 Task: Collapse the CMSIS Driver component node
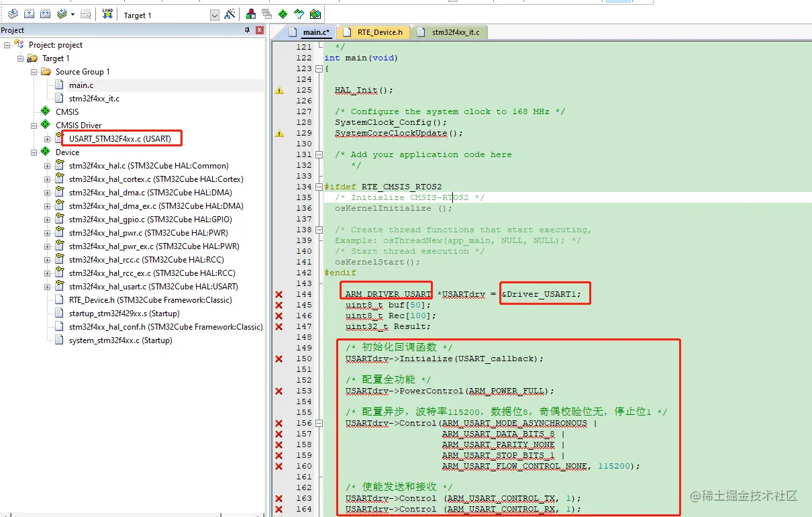(x=34, y=126)
